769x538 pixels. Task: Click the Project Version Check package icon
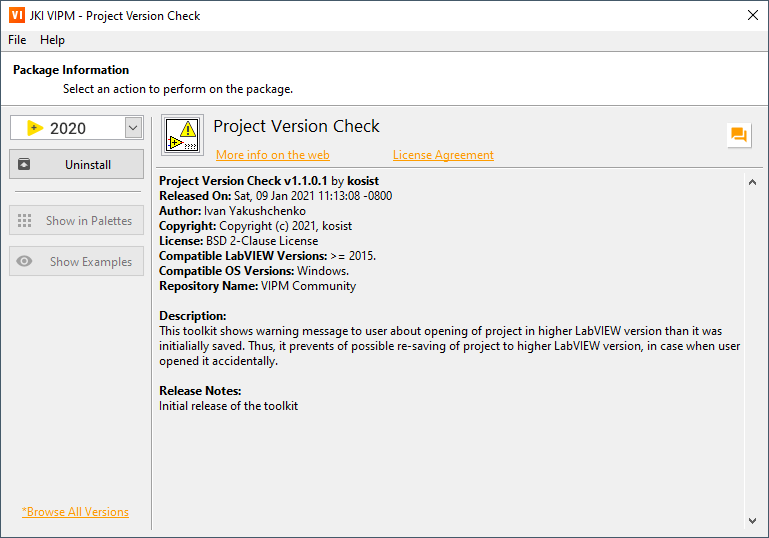(182, 135)
